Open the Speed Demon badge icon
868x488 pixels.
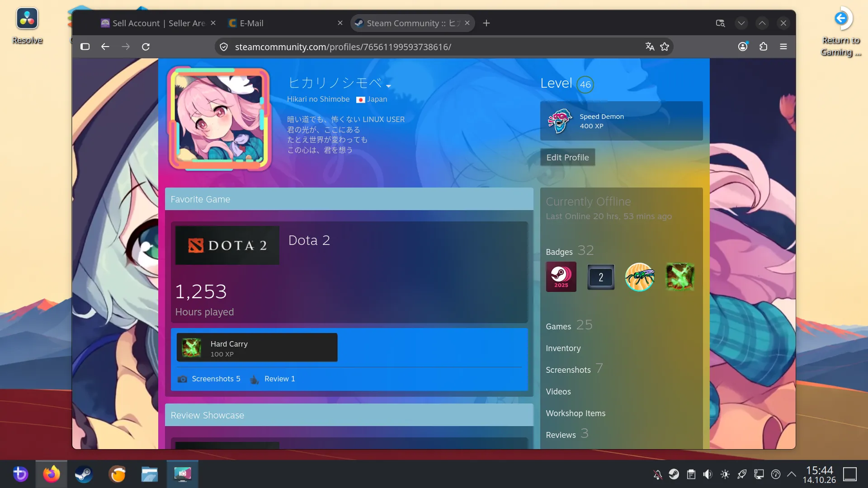[x=560, y=121]
